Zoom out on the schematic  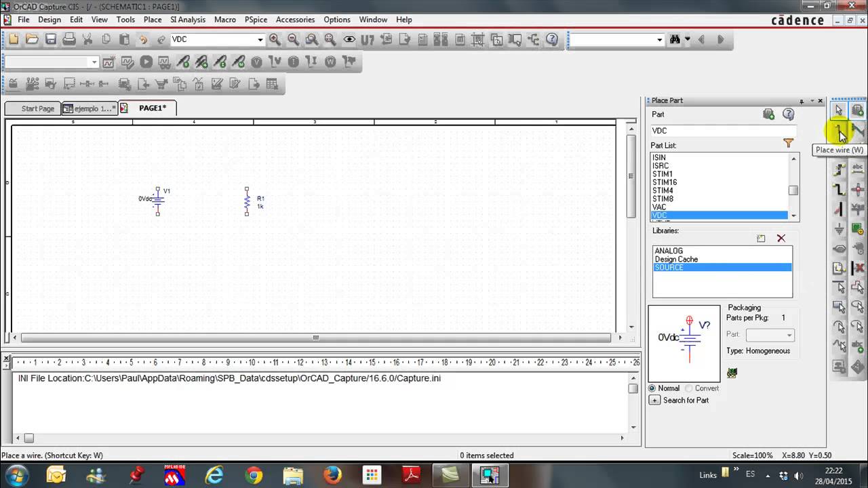pos(293,39)
